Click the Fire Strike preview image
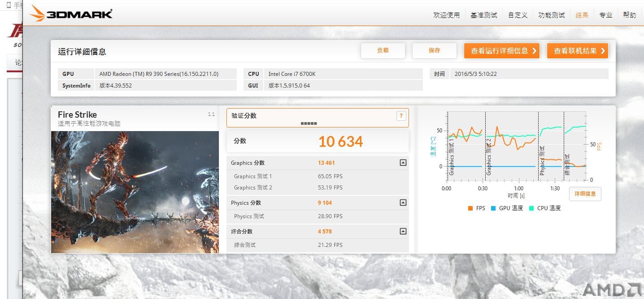The width and height of the screenshot is (644, 299). [135, 192]
